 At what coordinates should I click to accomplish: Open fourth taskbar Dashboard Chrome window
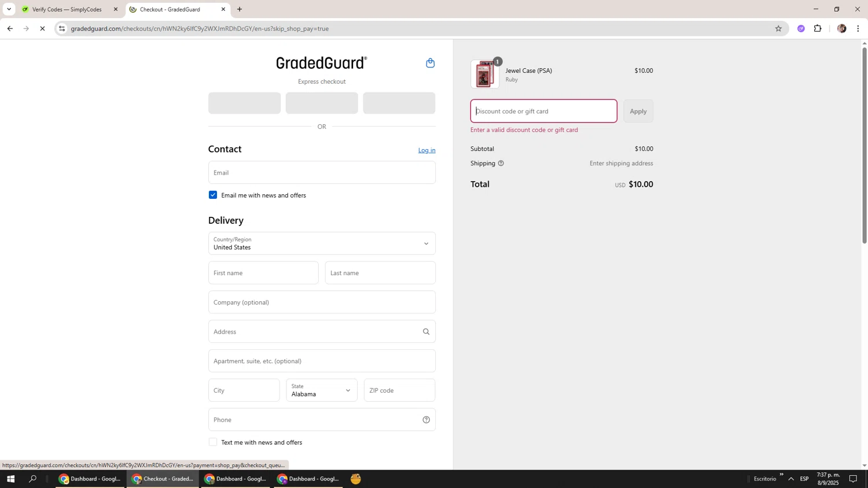pyautogui.click(x=309, y=479)
